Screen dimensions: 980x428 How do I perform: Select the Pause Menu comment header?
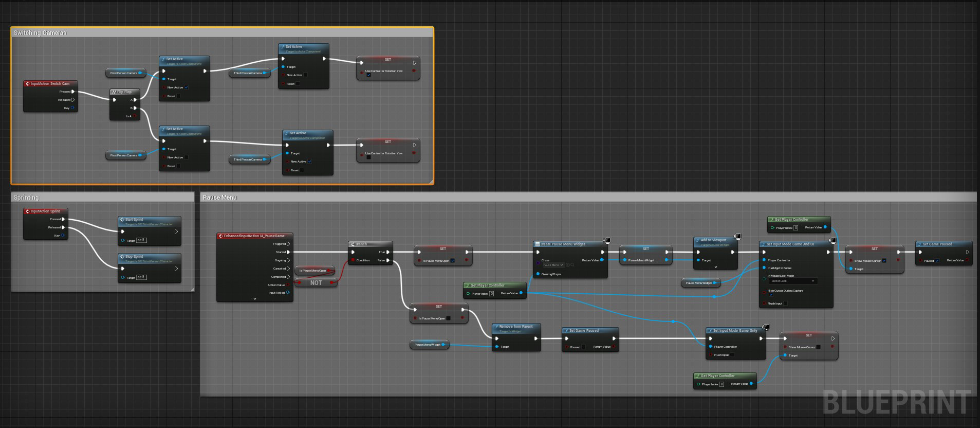tap(588, 197)
